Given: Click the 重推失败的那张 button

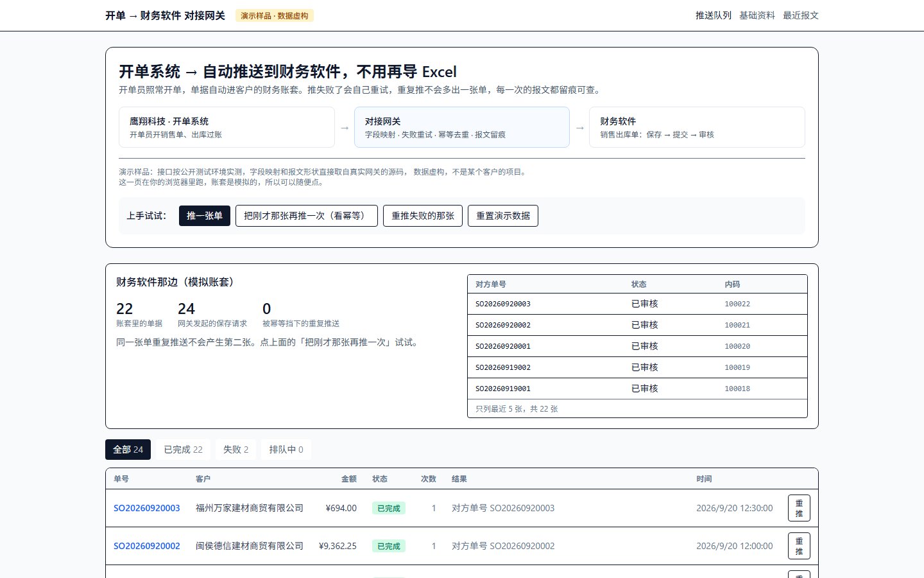Looking at the screenshot, I should pyautogui.click(x=423, y=216).
